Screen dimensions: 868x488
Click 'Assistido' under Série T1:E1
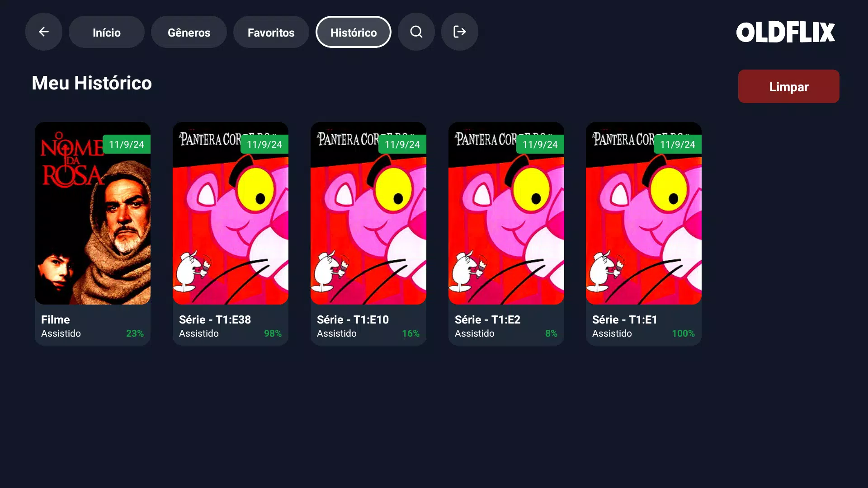[612, 333]
